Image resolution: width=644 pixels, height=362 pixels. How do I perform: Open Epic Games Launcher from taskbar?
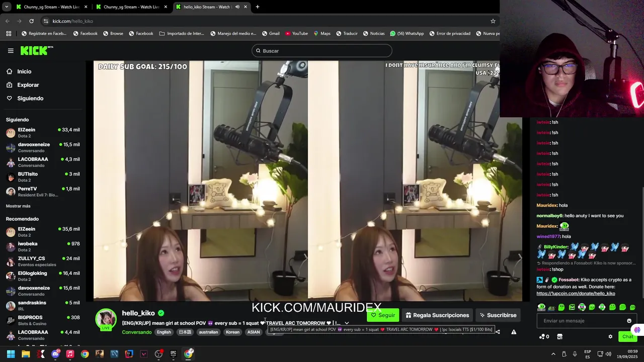[x=173, y=354]
